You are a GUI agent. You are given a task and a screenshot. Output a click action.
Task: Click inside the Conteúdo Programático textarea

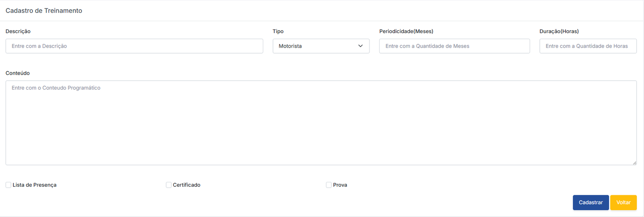321,123
